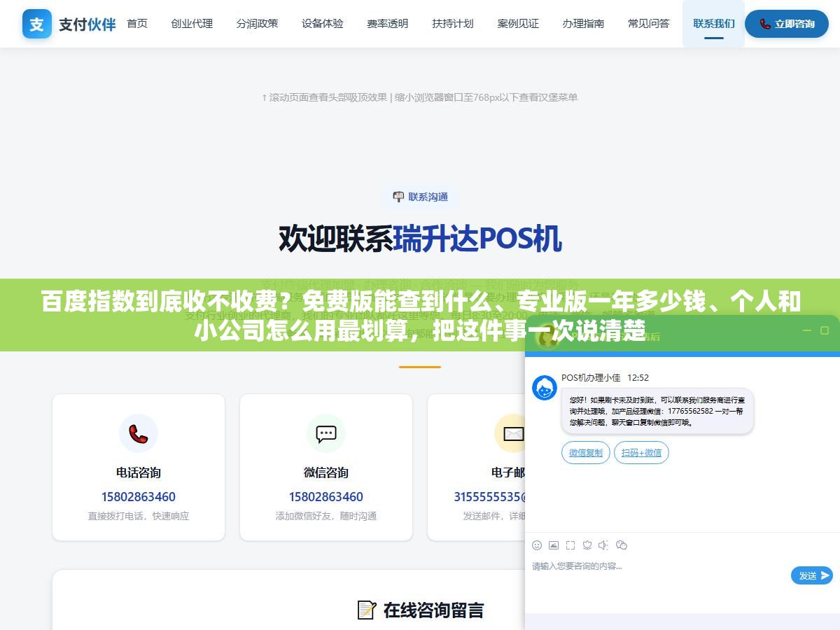Click the POS机办理小佳 agent avatar
This screenshot has width=840, height=630.
coord(545,388)
